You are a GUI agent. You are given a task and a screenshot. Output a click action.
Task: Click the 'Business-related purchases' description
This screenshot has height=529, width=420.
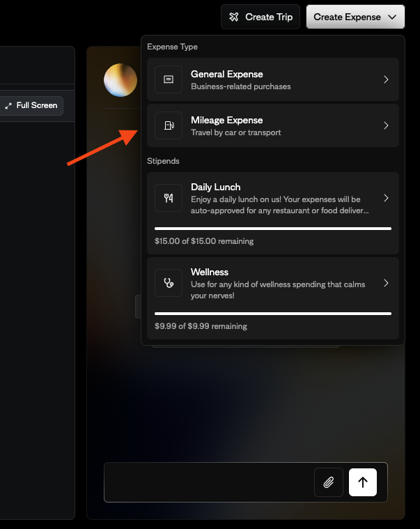tap(241, 86)
